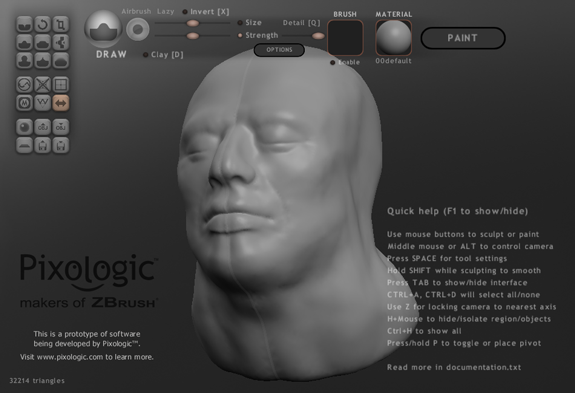This screenshot has width=575, height=393.
Task: Select the Mask tool icon
Action: coord(25,103)
